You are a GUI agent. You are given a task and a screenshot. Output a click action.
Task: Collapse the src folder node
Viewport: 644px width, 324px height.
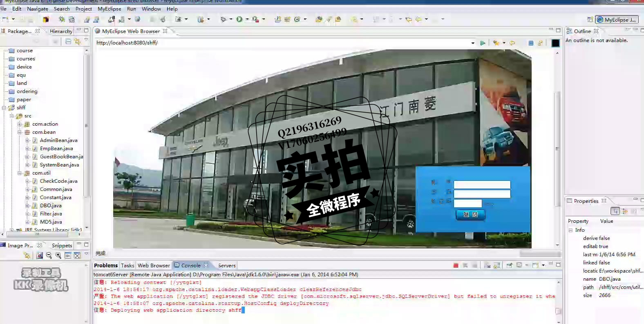[x=12, y=116]
